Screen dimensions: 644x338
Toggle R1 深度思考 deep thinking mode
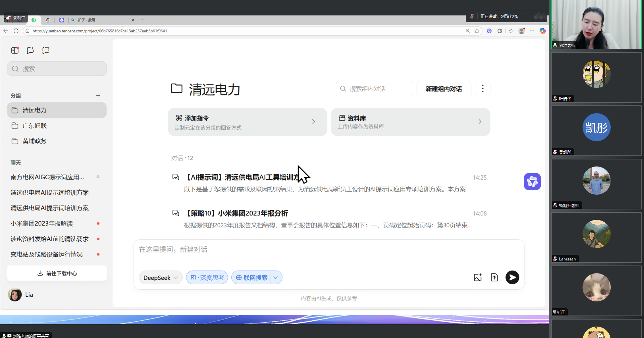(207, 278)
